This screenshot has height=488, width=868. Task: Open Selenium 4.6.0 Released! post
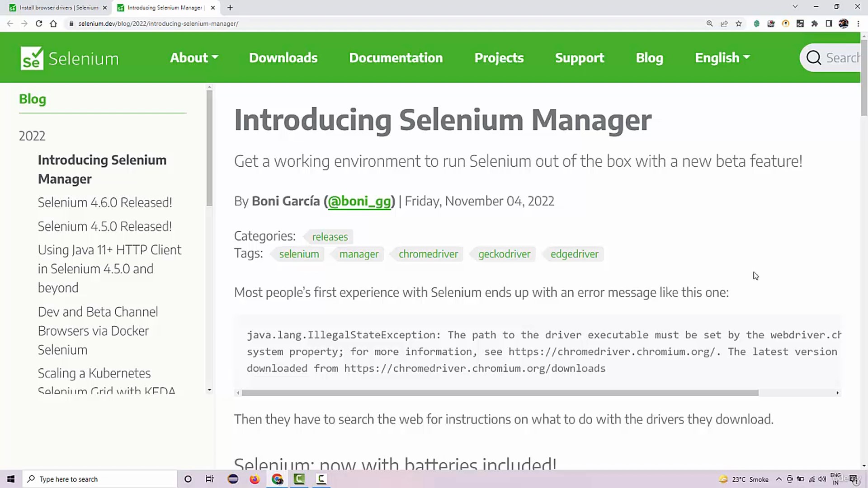(105, 202)
